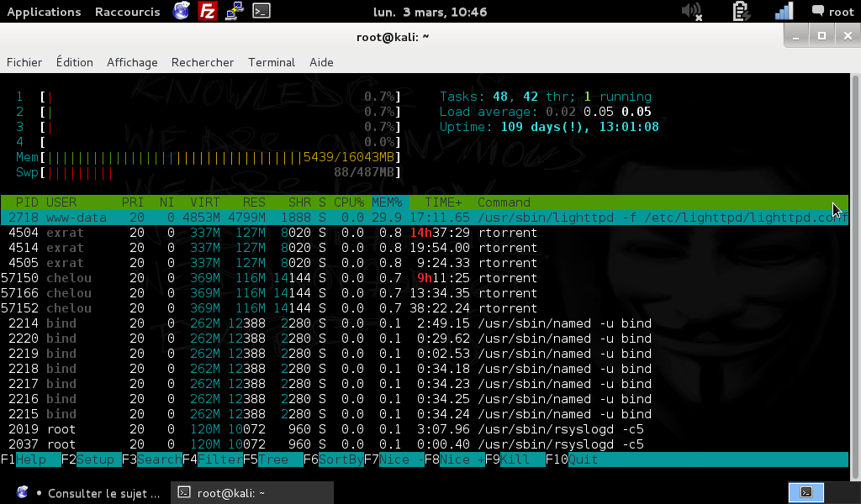Screen dimensions: 861x504
Task: Open the root user menu
Action: point(832,12)
